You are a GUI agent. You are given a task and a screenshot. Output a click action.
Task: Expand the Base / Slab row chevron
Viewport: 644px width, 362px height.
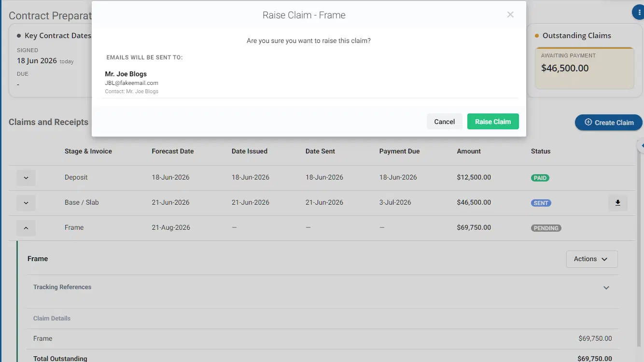[26, 203]
